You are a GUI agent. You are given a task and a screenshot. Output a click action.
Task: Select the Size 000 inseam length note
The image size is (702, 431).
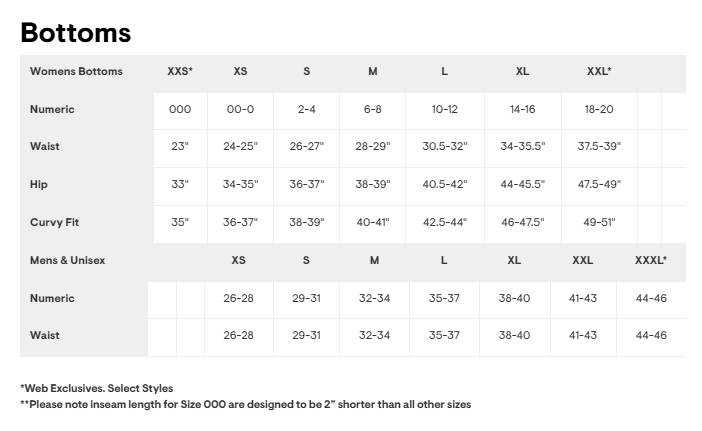coord(245,405)
